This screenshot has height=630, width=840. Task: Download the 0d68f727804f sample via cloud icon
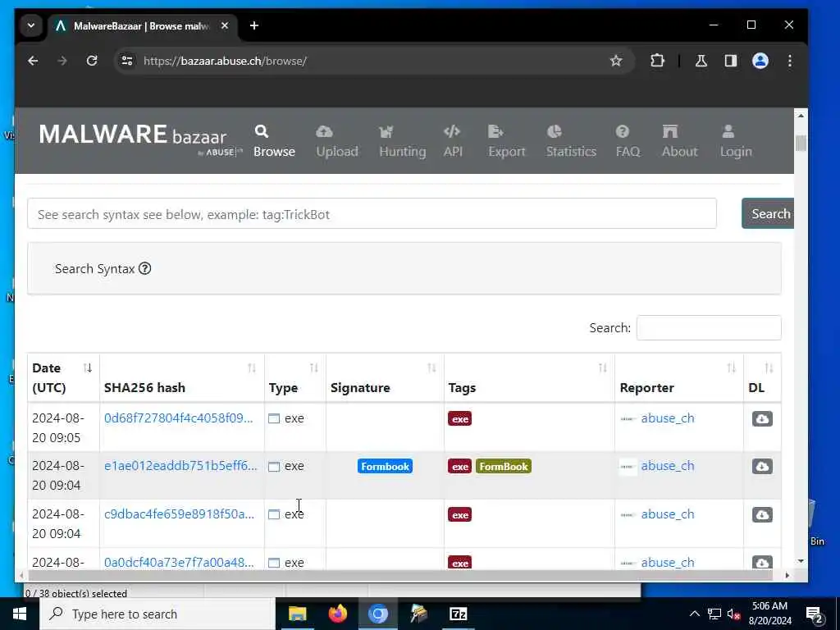coord(762,418)
